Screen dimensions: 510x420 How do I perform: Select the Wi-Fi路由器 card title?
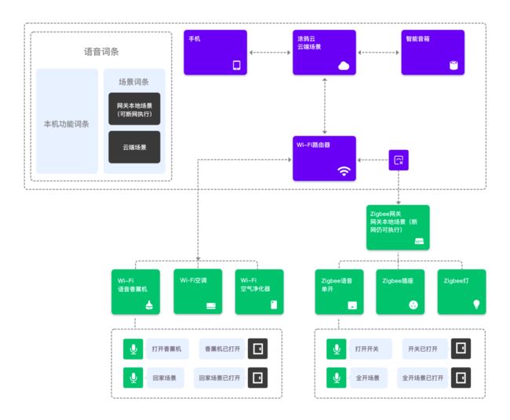(313, 144)
